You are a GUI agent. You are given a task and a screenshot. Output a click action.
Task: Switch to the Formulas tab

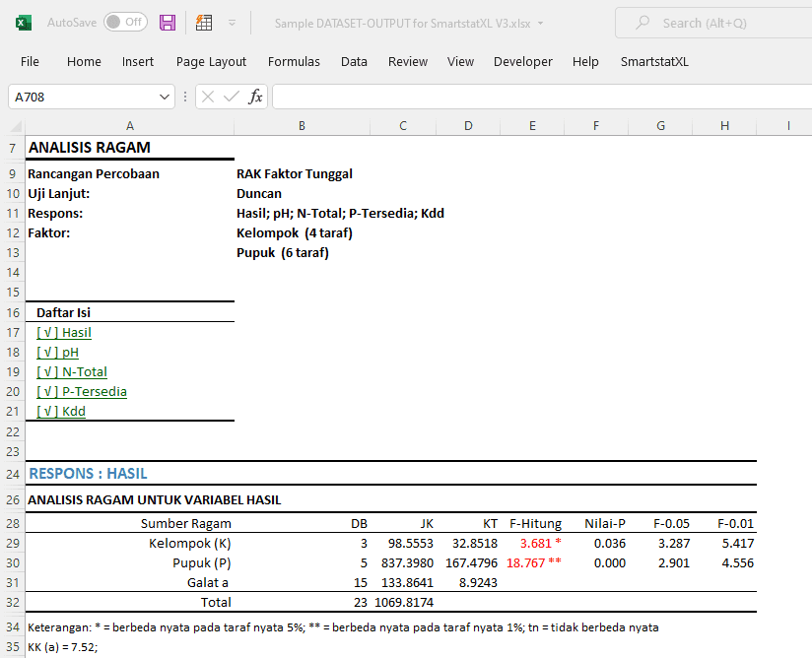tap(294, 61)
